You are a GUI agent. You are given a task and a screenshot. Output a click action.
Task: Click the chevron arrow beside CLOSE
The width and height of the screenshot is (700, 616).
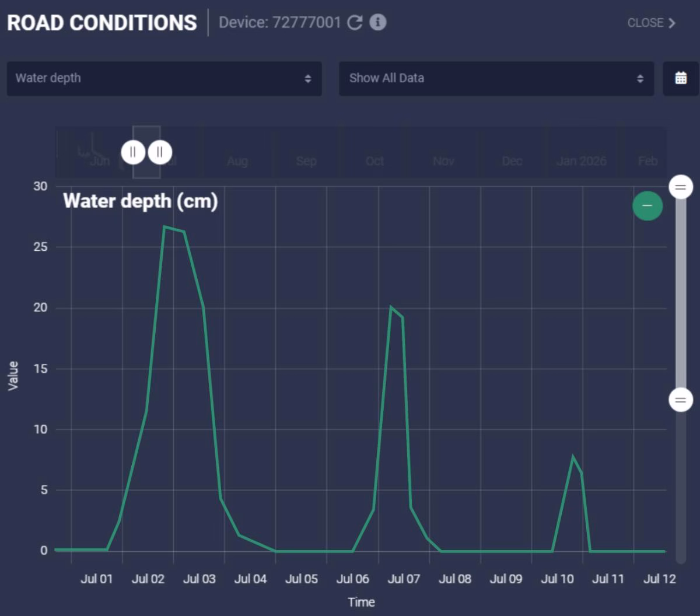click(x=672, y=23)
